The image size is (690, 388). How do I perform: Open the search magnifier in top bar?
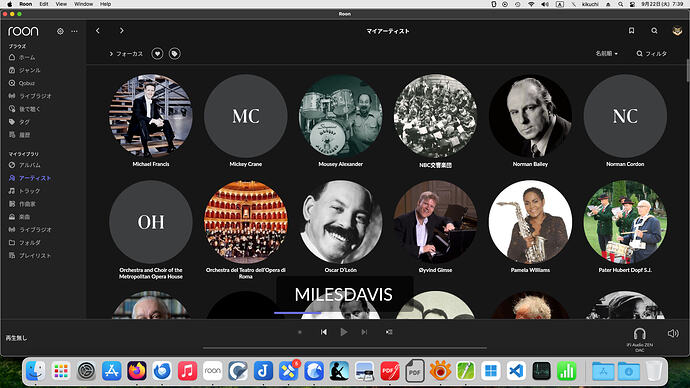pos(654,30)
